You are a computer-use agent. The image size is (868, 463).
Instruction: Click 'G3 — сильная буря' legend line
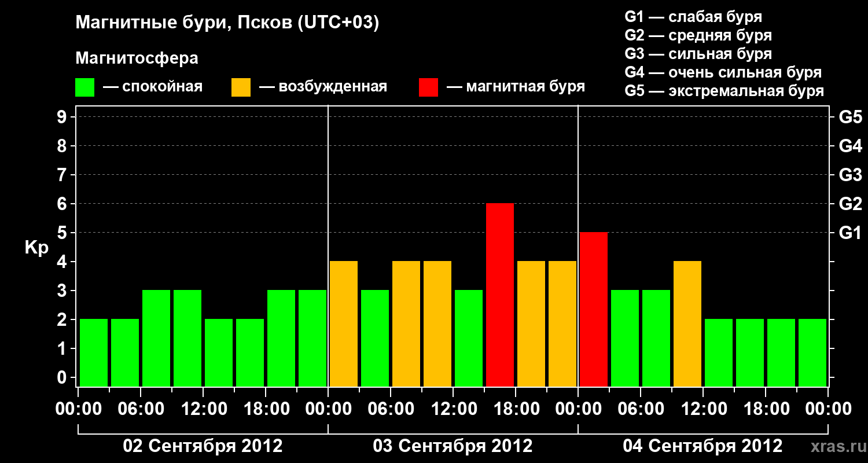pos(698,53)
